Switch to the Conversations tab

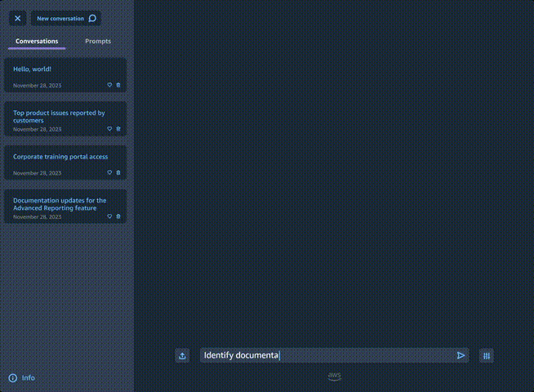pos(37,41)
